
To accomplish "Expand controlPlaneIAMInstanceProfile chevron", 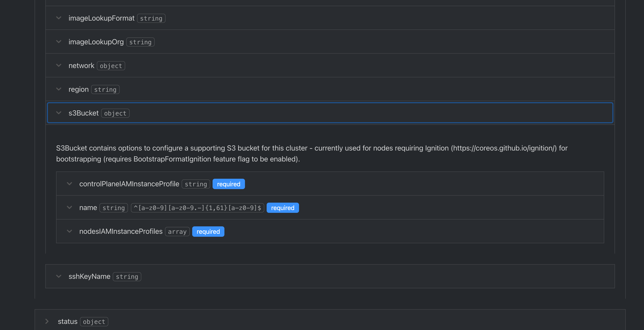I will (x=69, y=184).
